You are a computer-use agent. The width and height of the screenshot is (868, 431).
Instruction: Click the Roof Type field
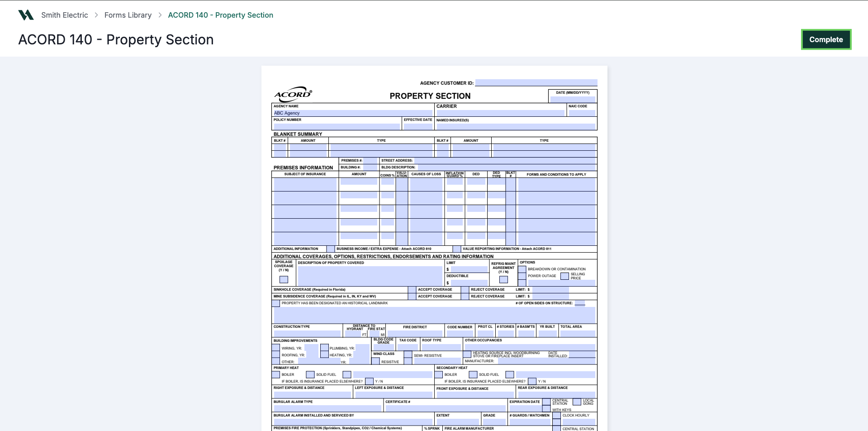point(441,347)
